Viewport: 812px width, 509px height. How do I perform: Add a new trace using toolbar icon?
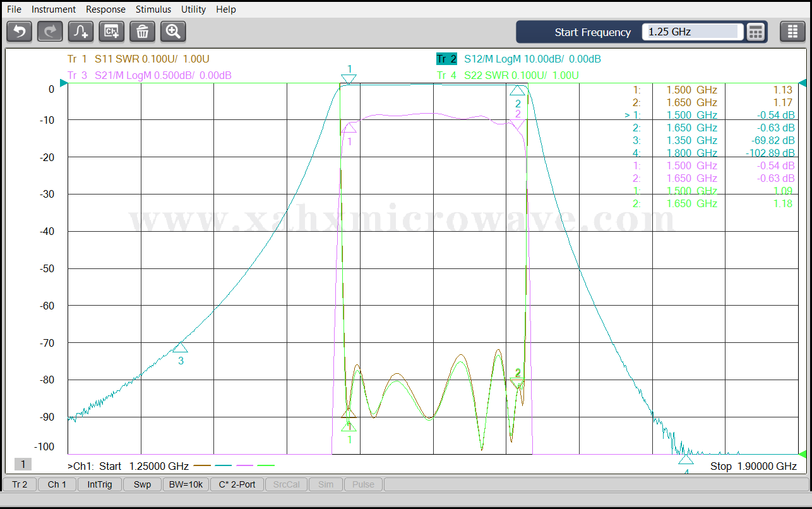81,31
